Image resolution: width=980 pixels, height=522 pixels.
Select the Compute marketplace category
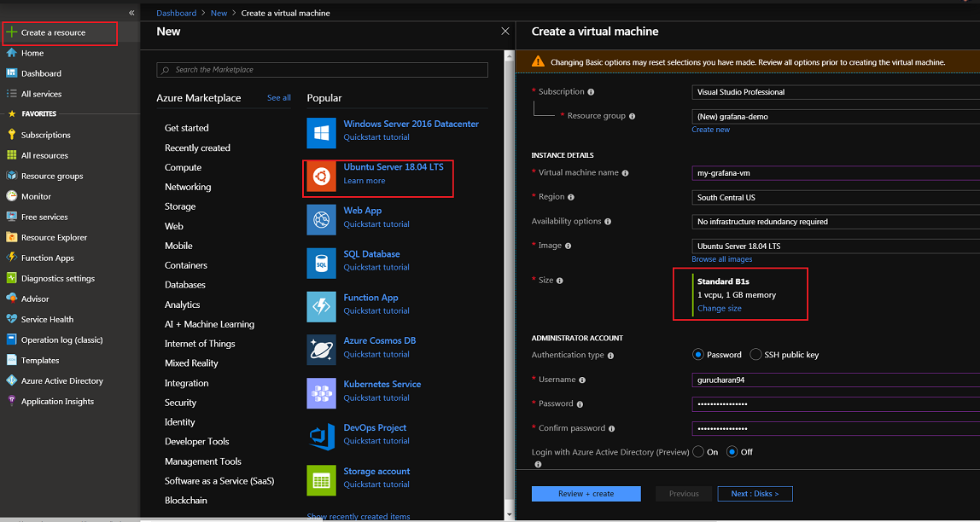pyautogui.click(x=184, y=167)
